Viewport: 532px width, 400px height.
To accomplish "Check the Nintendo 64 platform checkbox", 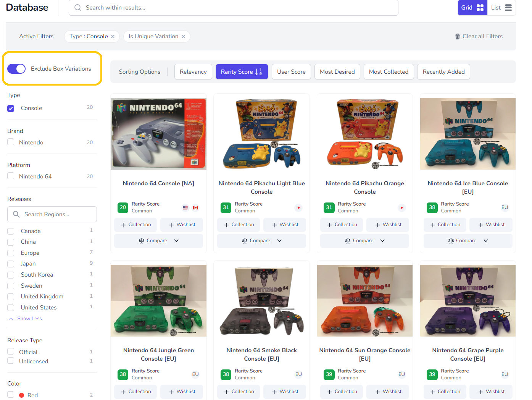I will tap(11, 176).
